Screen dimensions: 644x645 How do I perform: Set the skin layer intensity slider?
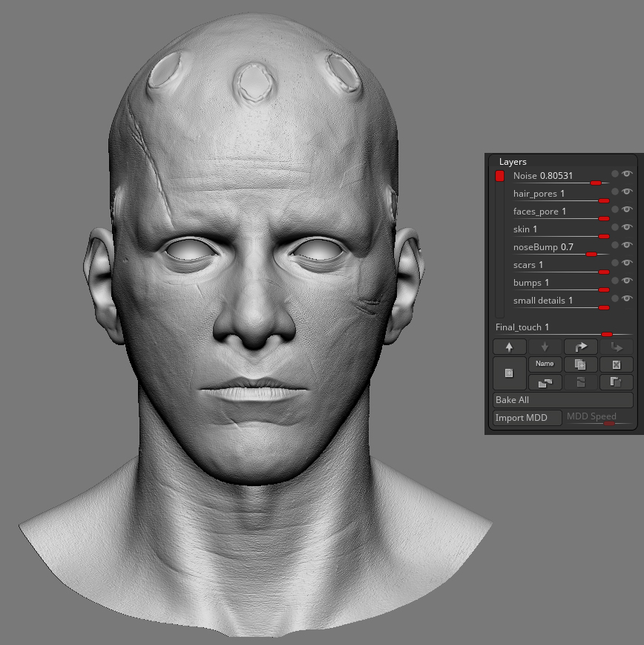(x=603, y=236)
